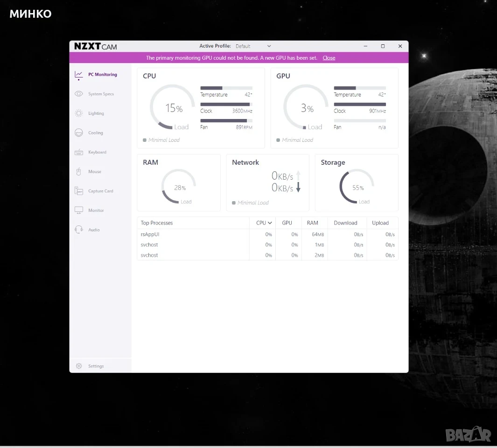Click the PC Monitoring chart icon

pos(78,75)
